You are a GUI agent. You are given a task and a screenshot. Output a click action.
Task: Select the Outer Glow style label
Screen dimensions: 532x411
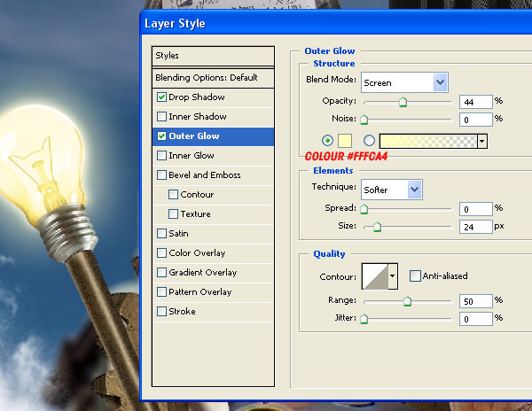[194, 136]
